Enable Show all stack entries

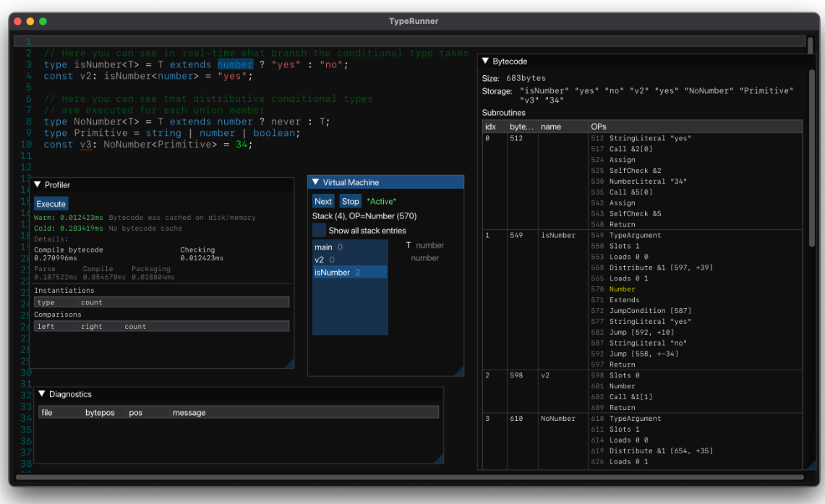tap(318, 228)
